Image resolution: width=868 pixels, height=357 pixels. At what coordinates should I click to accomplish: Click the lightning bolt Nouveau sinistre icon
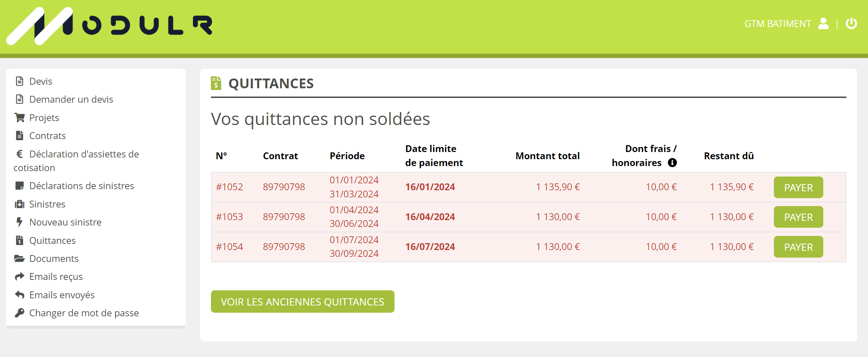19,222
